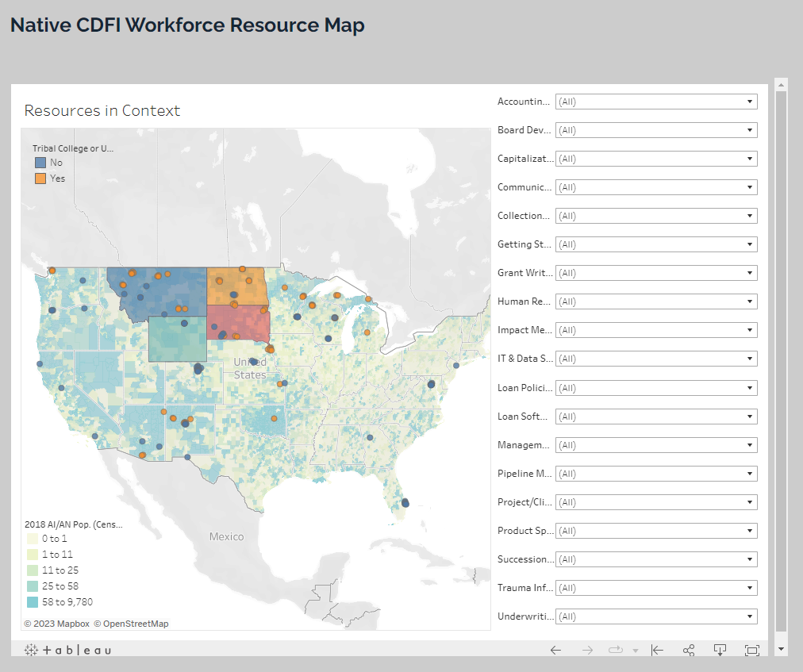Viewport: 803px width, 672px height.
Task: Enter full screen mode
Action: pyautogui.click(x=751, y=650)
